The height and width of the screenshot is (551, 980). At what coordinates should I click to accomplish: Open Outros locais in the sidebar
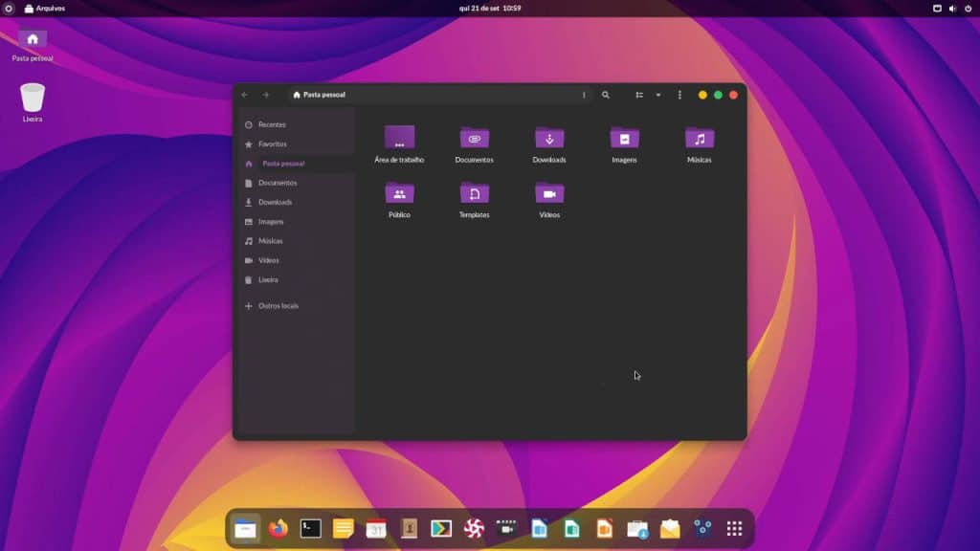point(276,305)
